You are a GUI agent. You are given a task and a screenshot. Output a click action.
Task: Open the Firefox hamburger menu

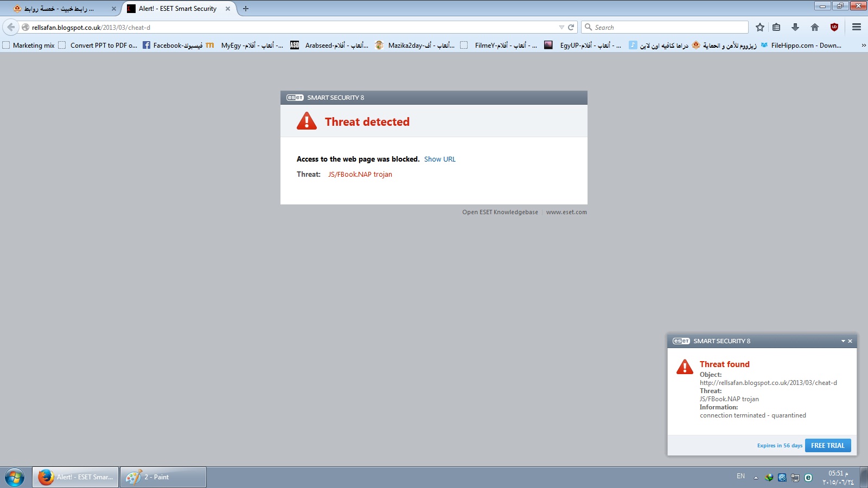point(857,27)
